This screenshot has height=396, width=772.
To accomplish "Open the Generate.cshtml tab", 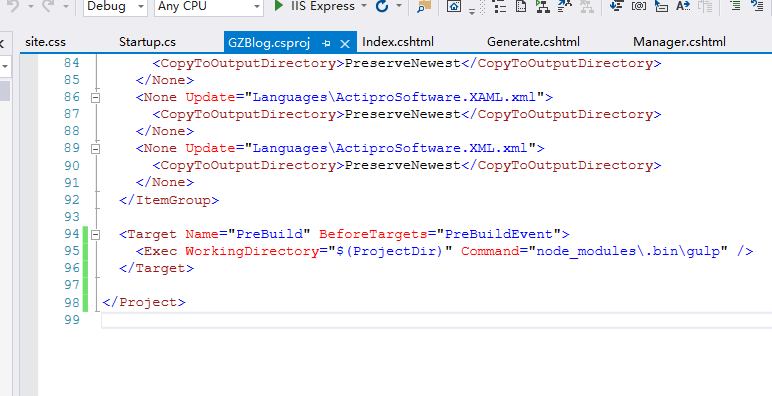I will click(533, 42).
